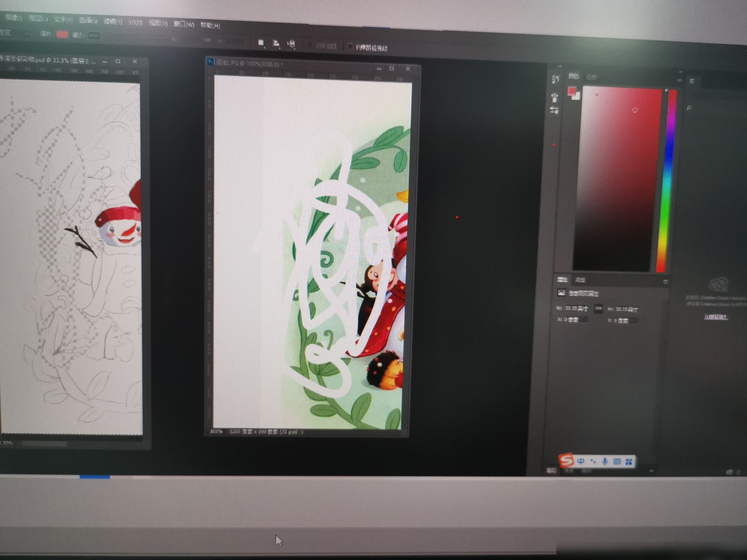Click the Creative Cloud icon in Libraries panel
Viewport: 747px width, 560px height.
tap(719, 285)
